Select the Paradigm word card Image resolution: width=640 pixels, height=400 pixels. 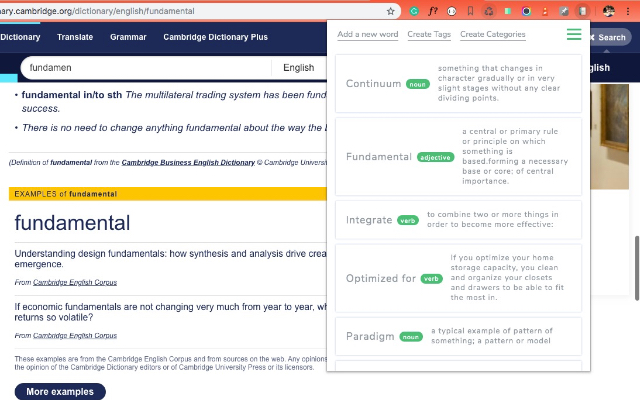click(x=458, y=336)
